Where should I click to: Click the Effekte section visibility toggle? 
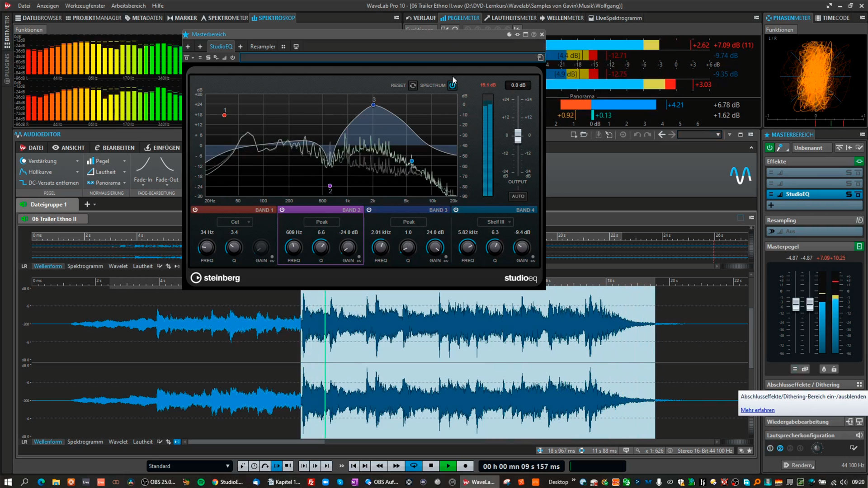859,161
